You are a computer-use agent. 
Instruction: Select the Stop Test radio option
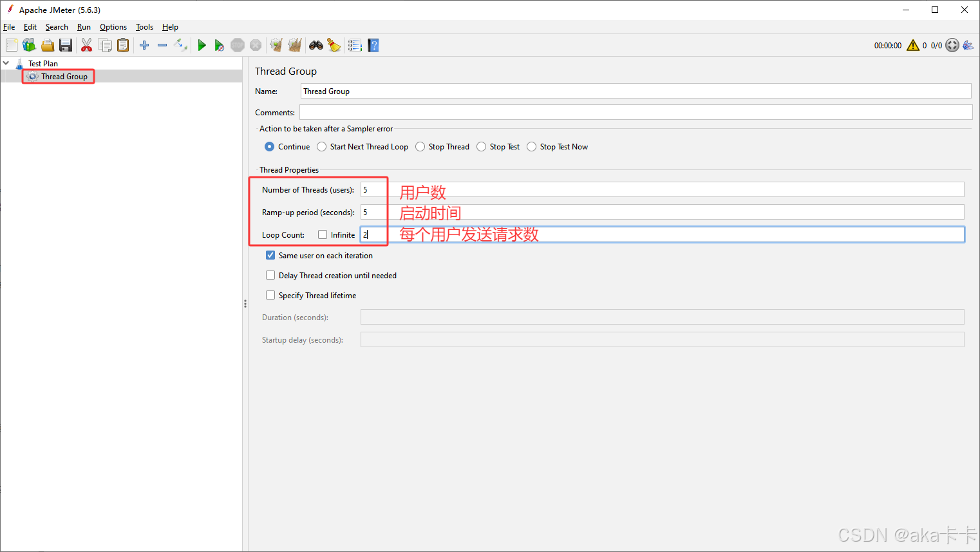(498, 147)
